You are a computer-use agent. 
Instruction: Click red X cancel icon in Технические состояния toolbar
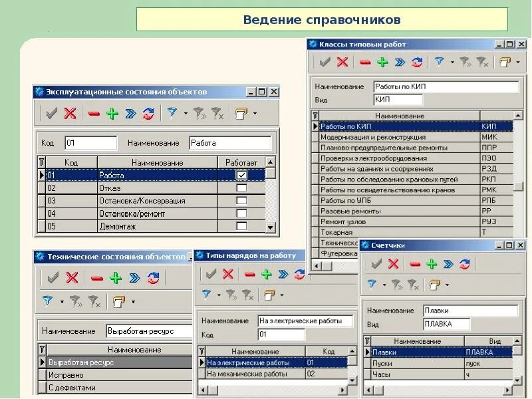coord(72,278)
